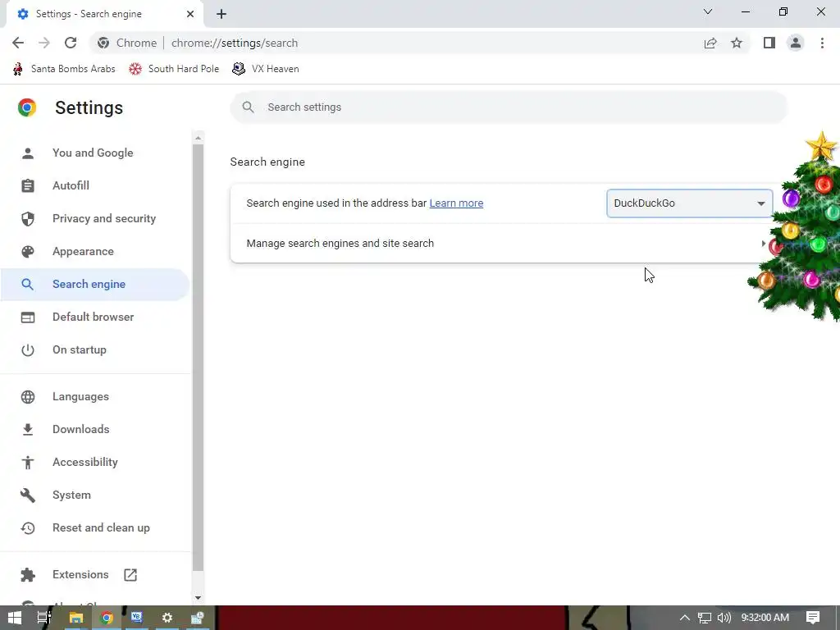The width and height of the screenshot is (840, 630).
Task: Open the Windows Start menu
Action: [x=15, y=618]
